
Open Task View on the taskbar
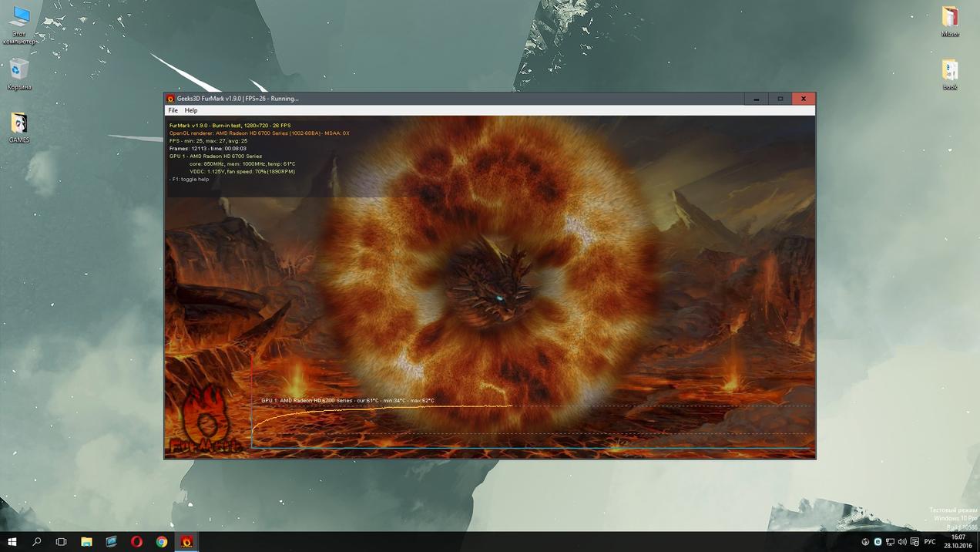(62, 542)
